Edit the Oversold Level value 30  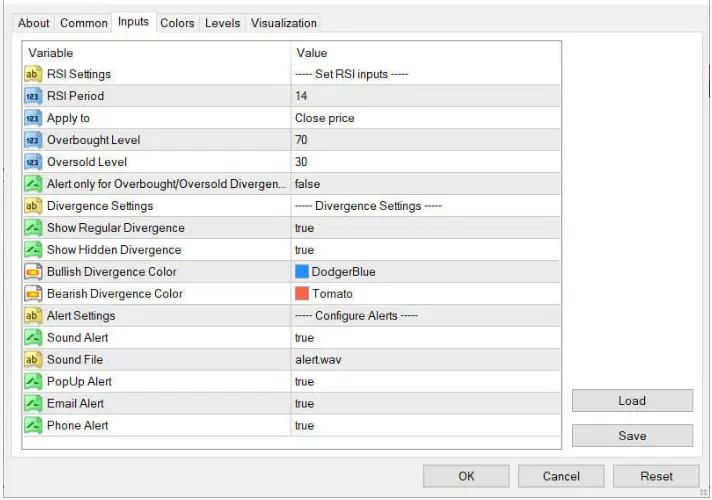(x=425, y=162)
